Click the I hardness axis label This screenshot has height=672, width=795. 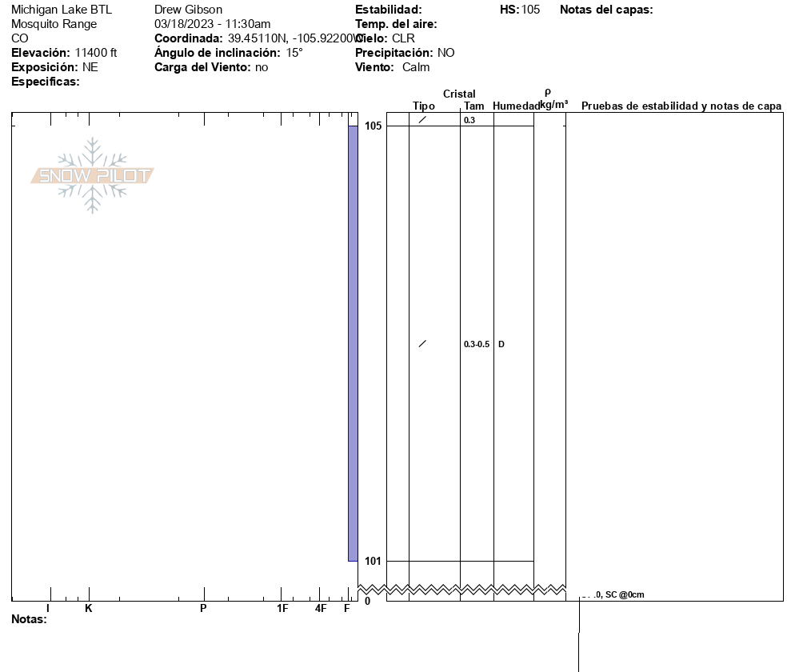click(48, 608)
